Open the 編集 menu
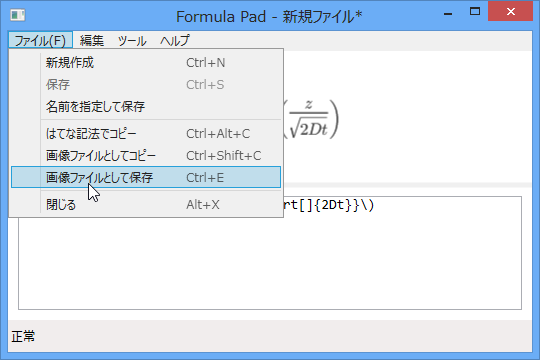 tap(92, 41)
